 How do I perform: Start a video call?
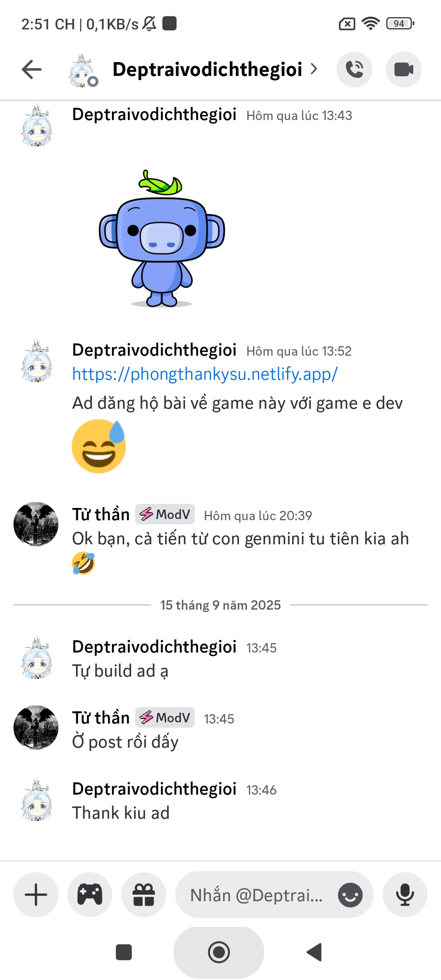[x=404, y=69]
